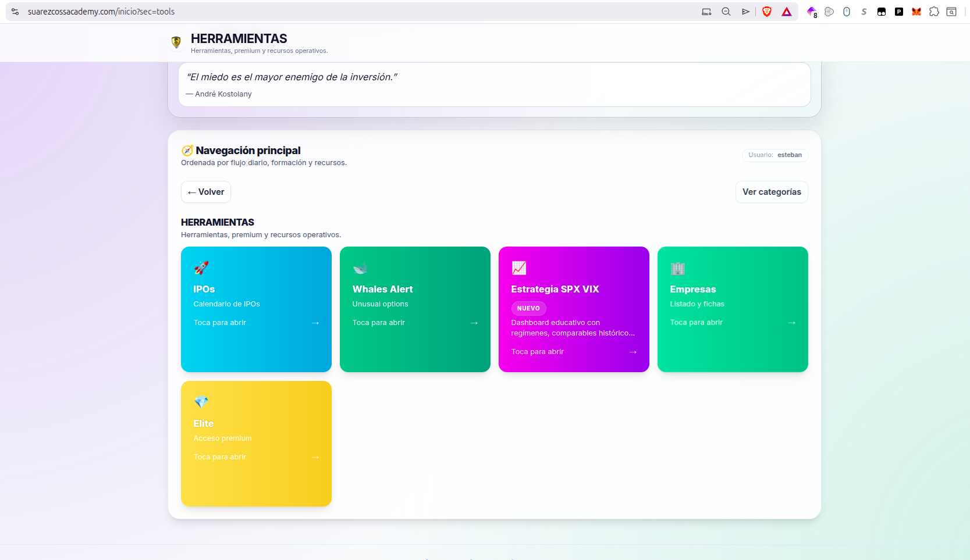This screenshot has height=560, width=970.
Task: Click the diamond icon on the Elite card
Action: pos(201,402)
